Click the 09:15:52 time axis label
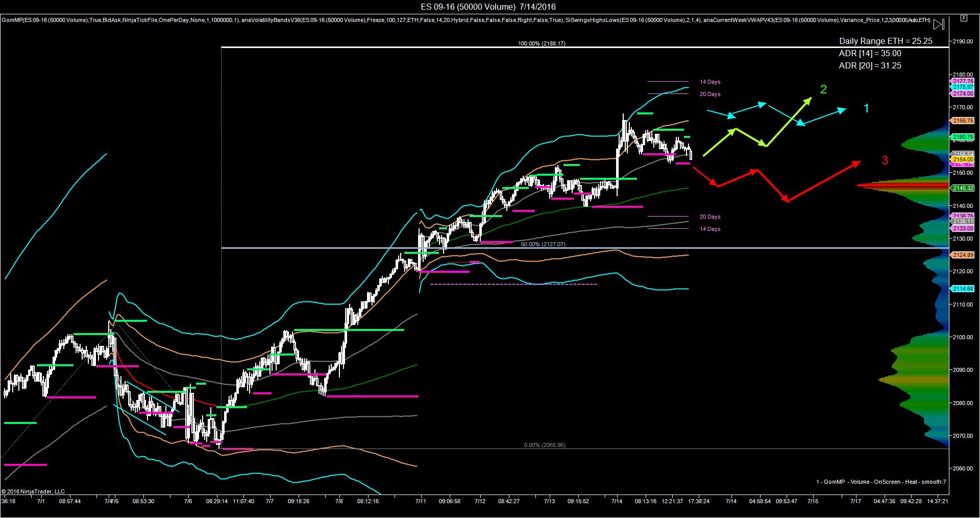This screenshot has height=518, width=980. point(578,501)
